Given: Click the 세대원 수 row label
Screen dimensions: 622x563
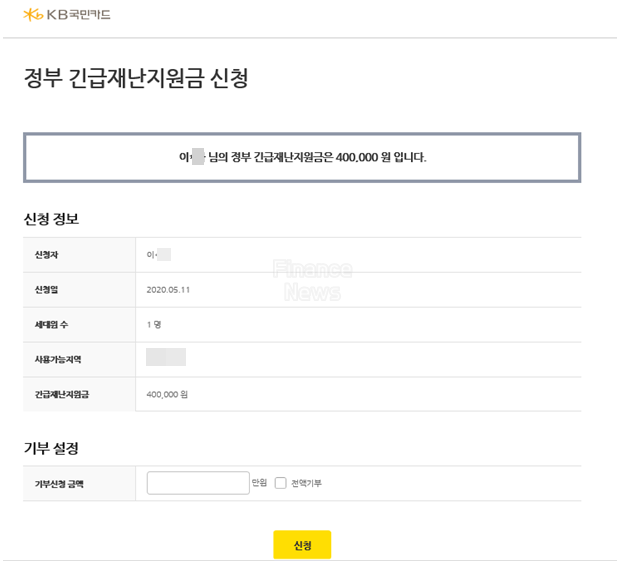Looking at the screenshot, I should [52, 325].
